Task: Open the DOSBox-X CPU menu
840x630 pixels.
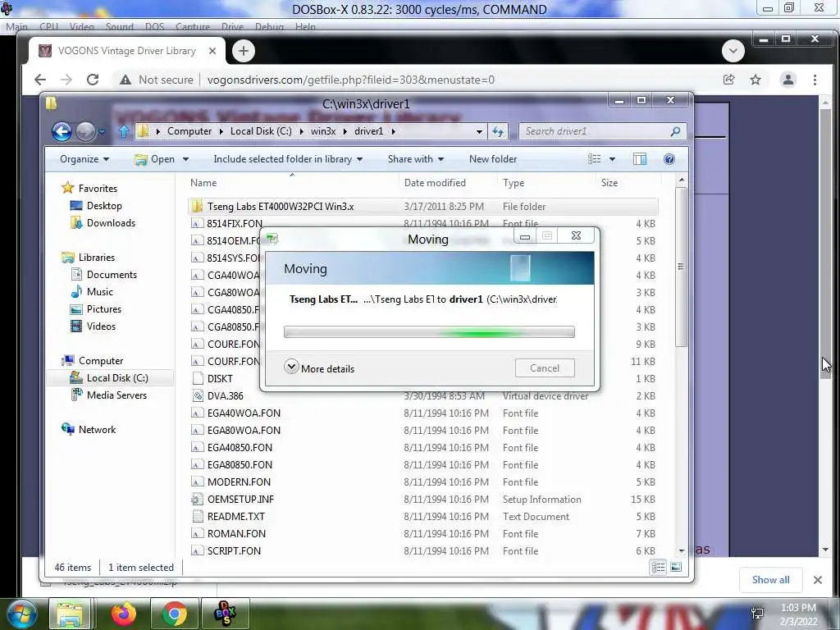Action: [x=48, y=27]
